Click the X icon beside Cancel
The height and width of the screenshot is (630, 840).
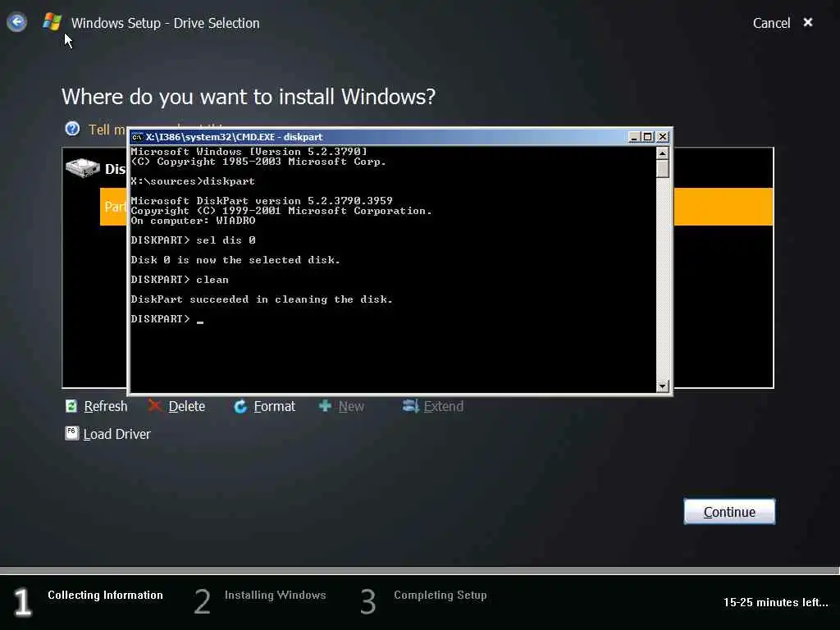[x=808, y=22]
